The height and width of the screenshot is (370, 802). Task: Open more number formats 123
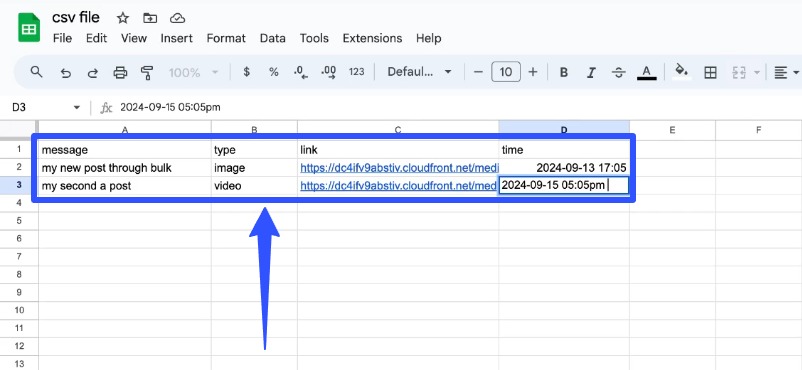pyautogui.click(x=357, y=72)
